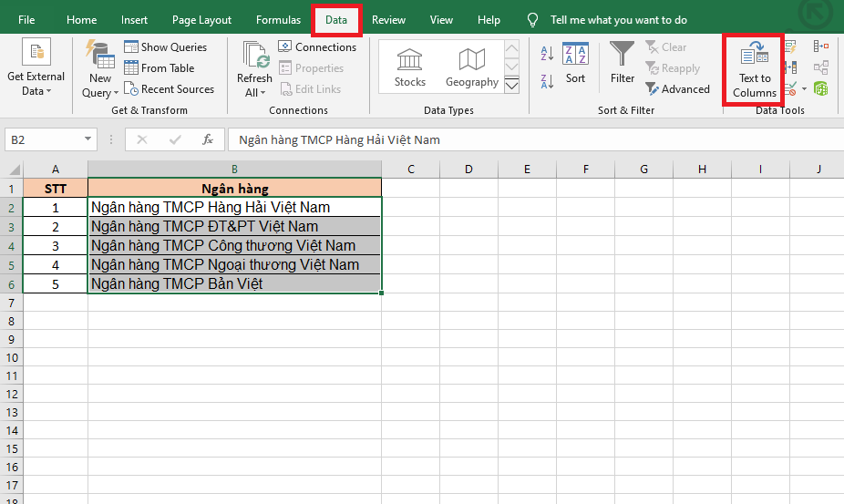
Task: Select row 10 header
Action: 11,357
